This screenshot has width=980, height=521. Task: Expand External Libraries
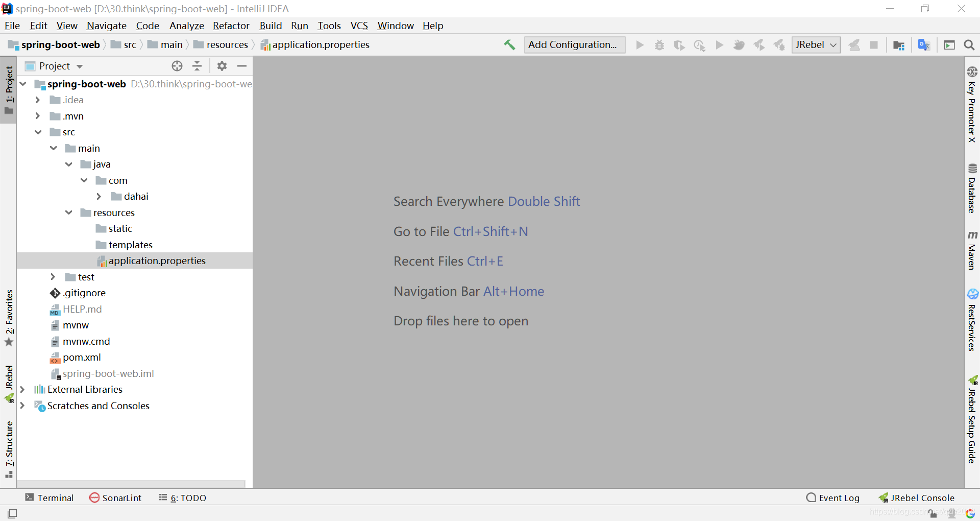22,389
